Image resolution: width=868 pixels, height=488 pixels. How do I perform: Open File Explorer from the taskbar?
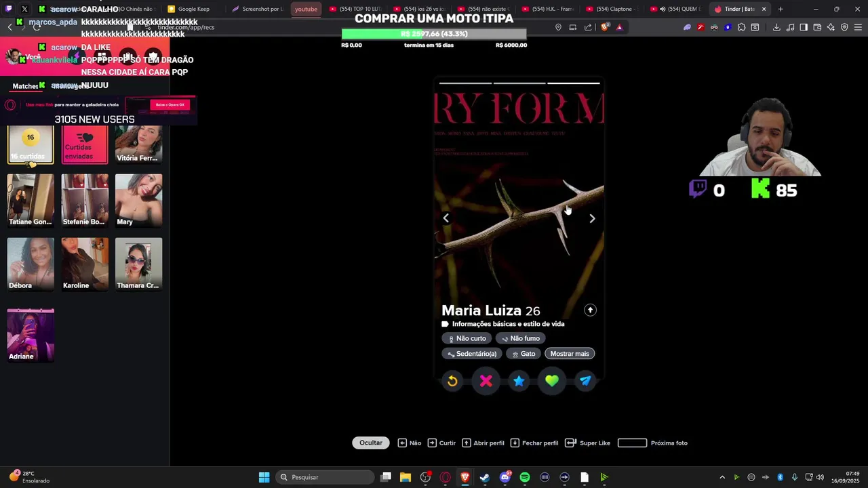(406, 477)
